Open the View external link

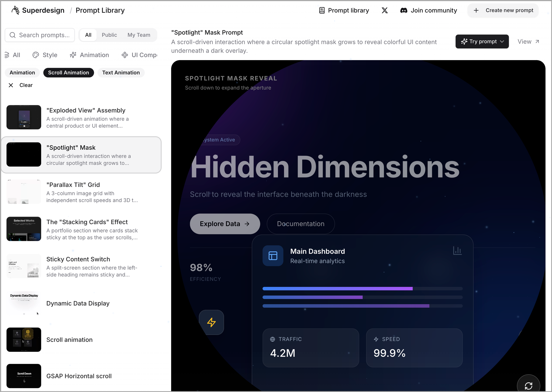click(x=528, y=42)
